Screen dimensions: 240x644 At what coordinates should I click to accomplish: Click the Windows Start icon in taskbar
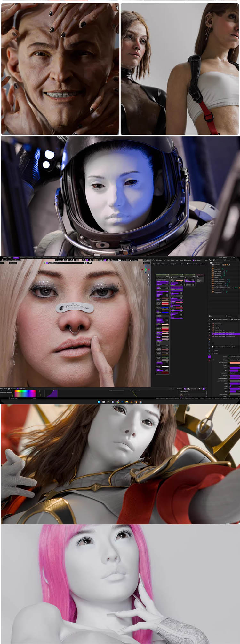click(x=99, y=402)
